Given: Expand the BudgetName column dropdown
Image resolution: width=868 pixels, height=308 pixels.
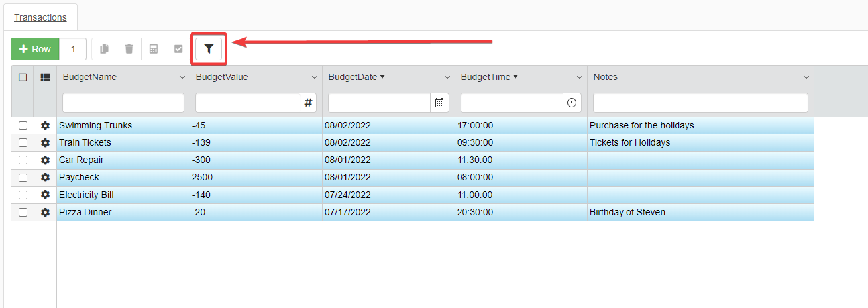Looking at the screenshot, I should (182, 77).
